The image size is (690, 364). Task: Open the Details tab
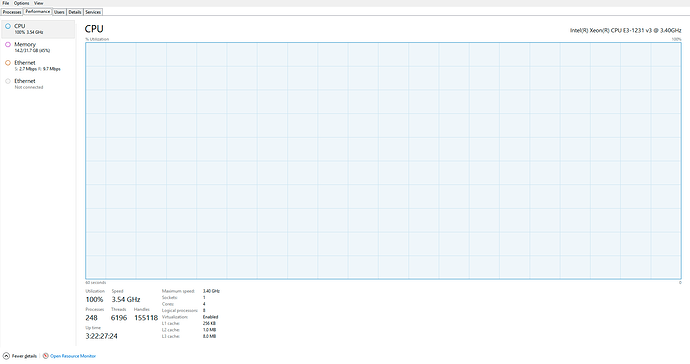(x=75, y=12)
